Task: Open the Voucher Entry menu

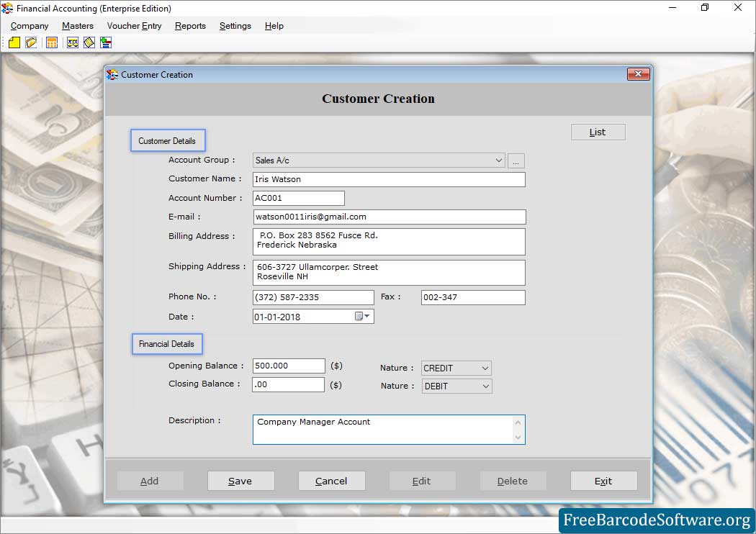Action: click(x=134, y=26)
